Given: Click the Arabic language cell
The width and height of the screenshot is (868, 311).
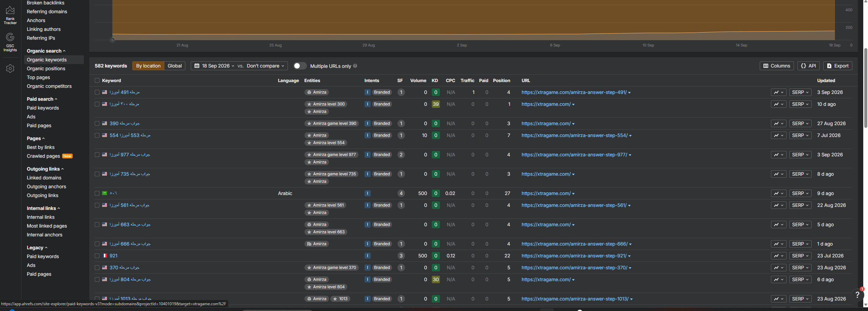Looking at the screenshot, I should 285,193.
